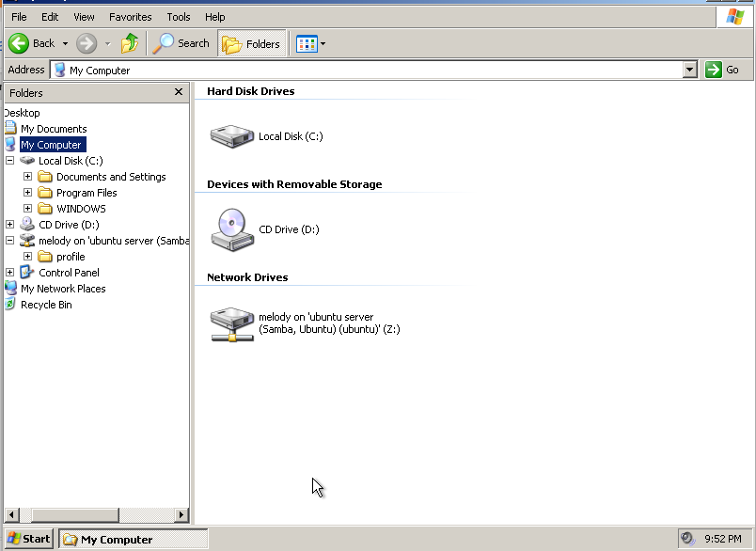Viewport: 756px width, 551px height.
Task: Open the Views dropdown arrow
Action: [x=323, y=44]
